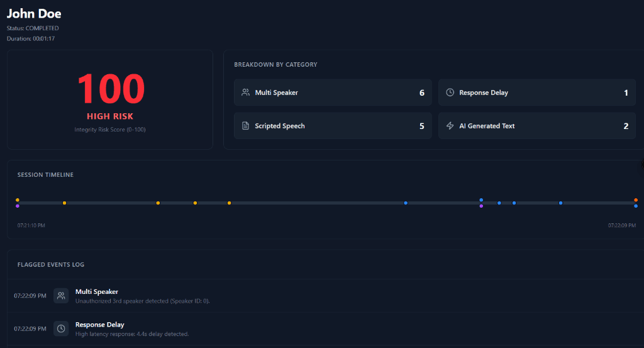644x348 pixels.
Task: Click the 07:21:10 PM timeline start label
Action: (31, 225)
